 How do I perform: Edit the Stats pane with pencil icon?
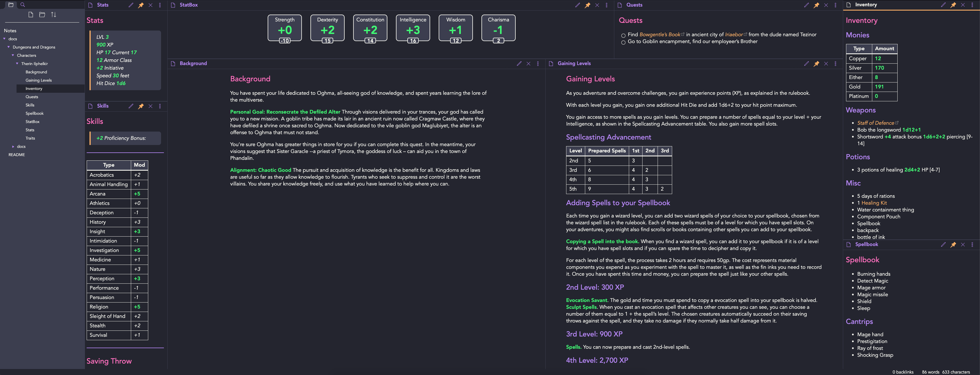(x=131, y=5)
